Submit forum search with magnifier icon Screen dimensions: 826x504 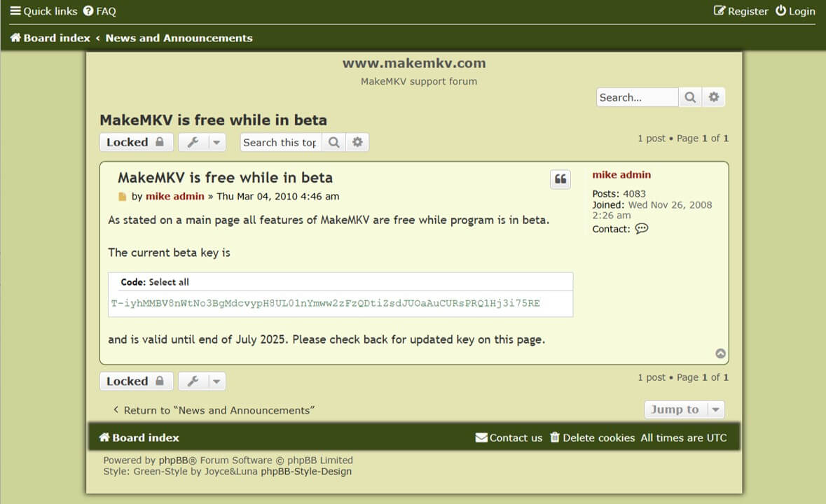coord(690,97)
